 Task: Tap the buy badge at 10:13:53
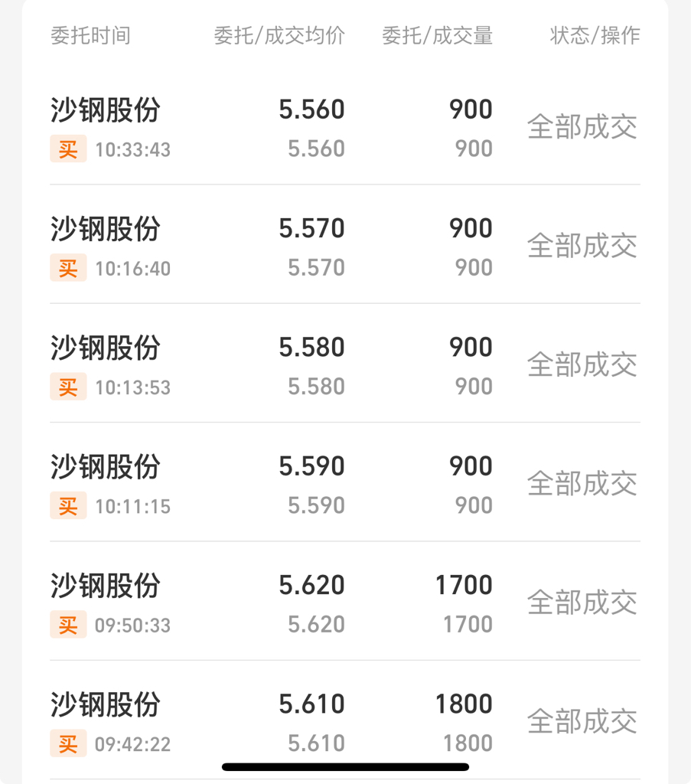(68, 387)
